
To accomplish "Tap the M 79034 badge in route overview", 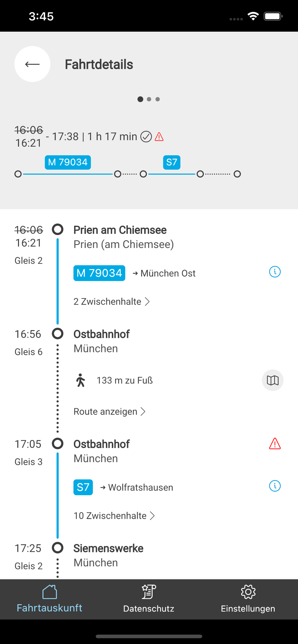I will pos(68,162).
